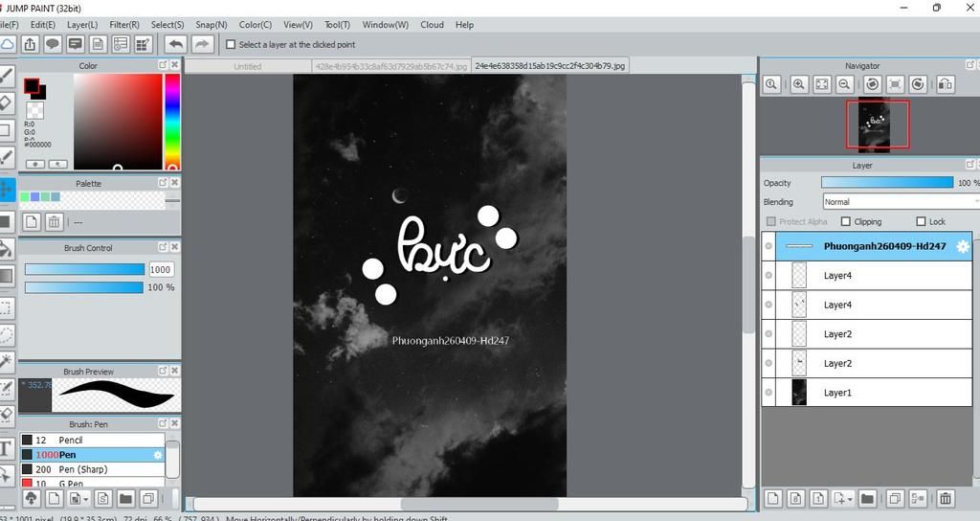Download cloud brushes in the Brush panel
This screenshot has height=521, width=980.
coord(31,498)
